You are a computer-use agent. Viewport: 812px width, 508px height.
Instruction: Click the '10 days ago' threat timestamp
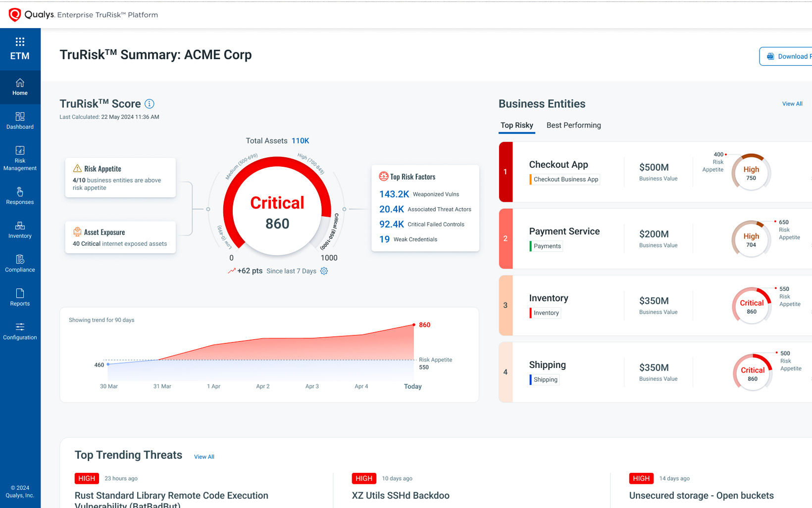[397, 478]
